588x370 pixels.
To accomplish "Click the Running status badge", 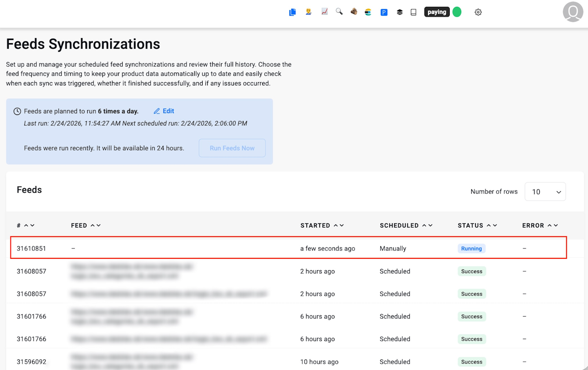I will point(471,249).
